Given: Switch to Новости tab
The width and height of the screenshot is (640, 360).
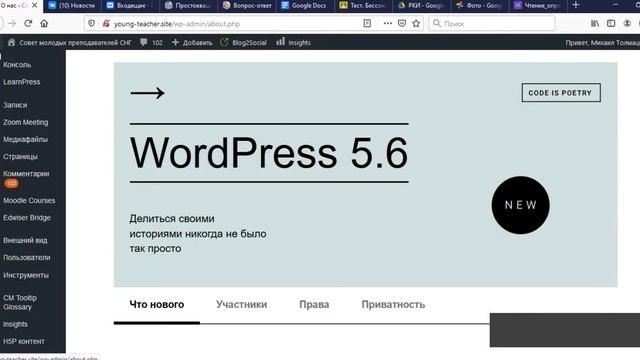Looking at the screenshot, I should click(72, 5).
